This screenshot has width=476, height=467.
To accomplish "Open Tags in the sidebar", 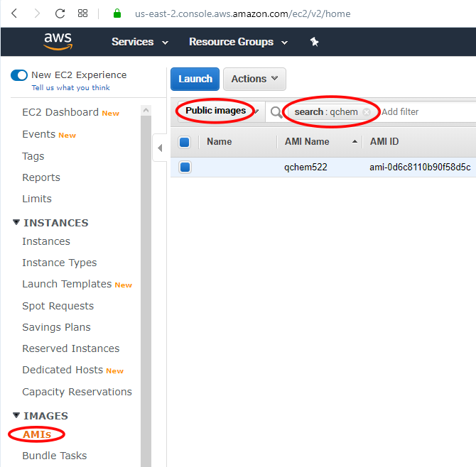I will [x=33, y=156].
